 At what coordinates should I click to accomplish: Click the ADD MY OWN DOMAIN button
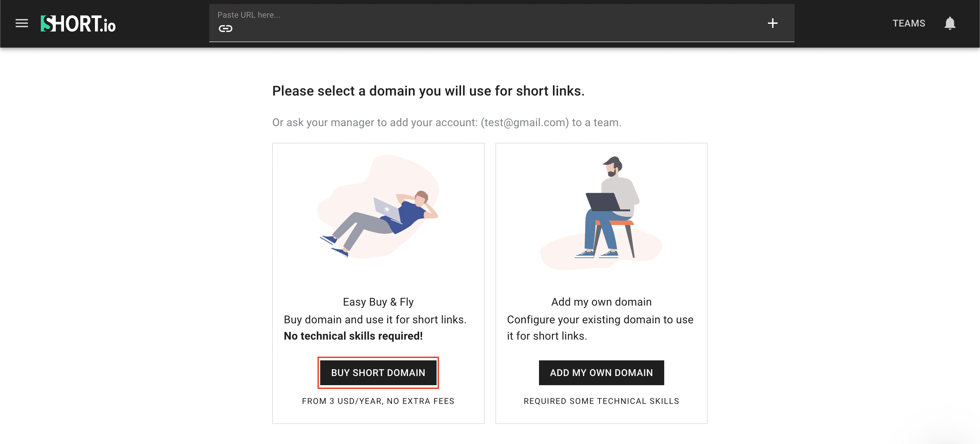coord(601,373)
